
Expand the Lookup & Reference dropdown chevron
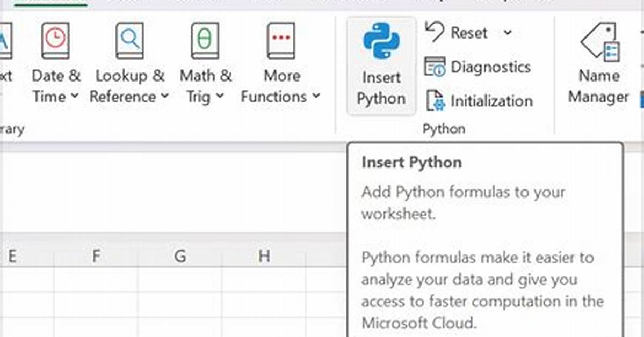click(x=165, y=97)
